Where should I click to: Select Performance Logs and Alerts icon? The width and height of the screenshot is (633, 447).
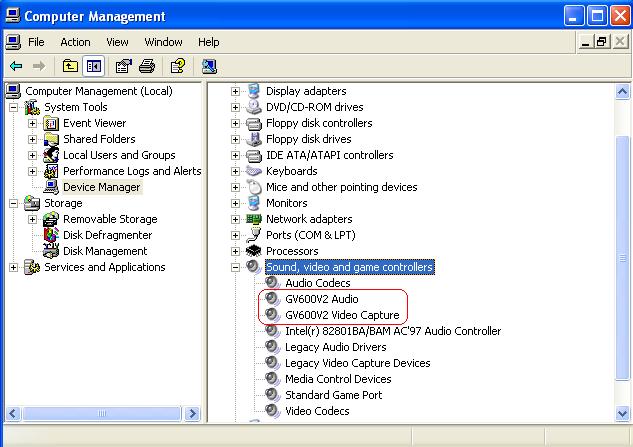click(51, 171)
